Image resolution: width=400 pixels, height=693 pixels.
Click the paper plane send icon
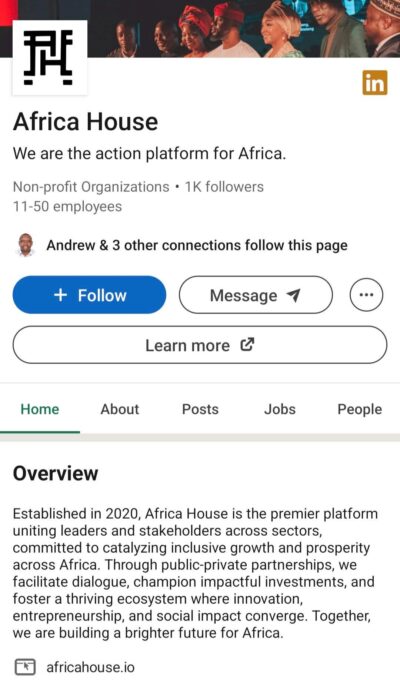(293, 295)
